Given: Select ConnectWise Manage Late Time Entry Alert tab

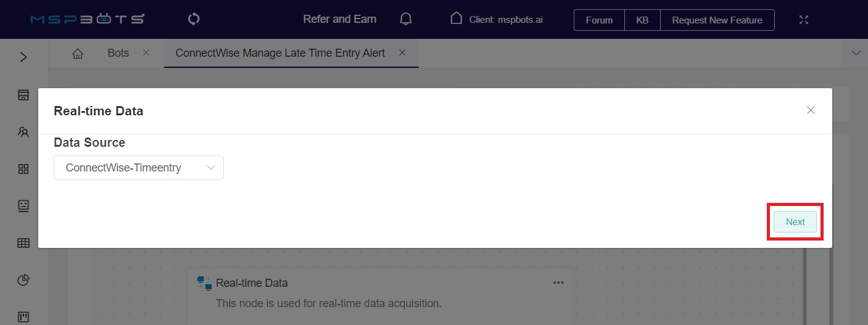Looking at the screenshot, I should coord(280,53).
